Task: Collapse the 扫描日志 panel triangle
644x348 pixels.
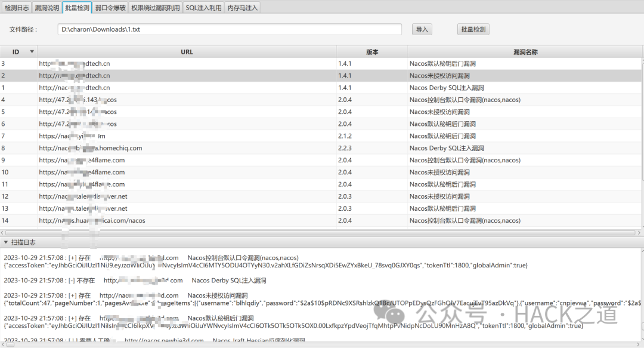Action: pyautogui.click(x=6, y=242)
